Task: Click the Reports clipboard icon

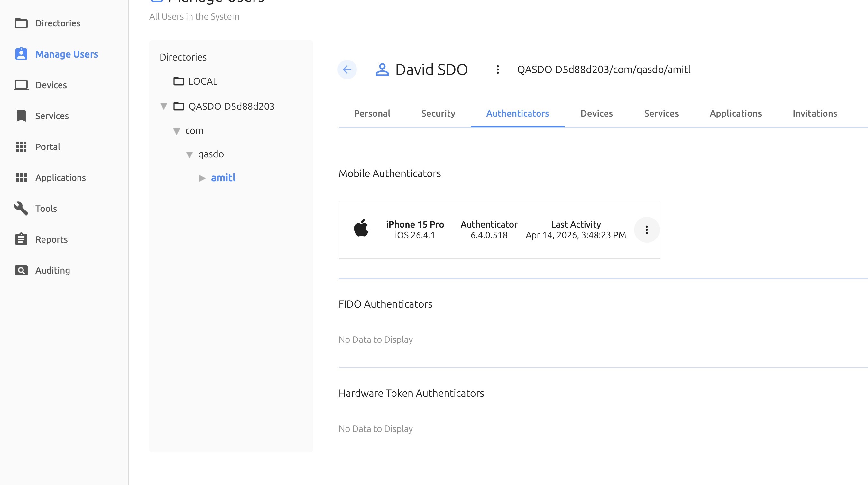Action: pyautogui.click(x=21, y=239)
